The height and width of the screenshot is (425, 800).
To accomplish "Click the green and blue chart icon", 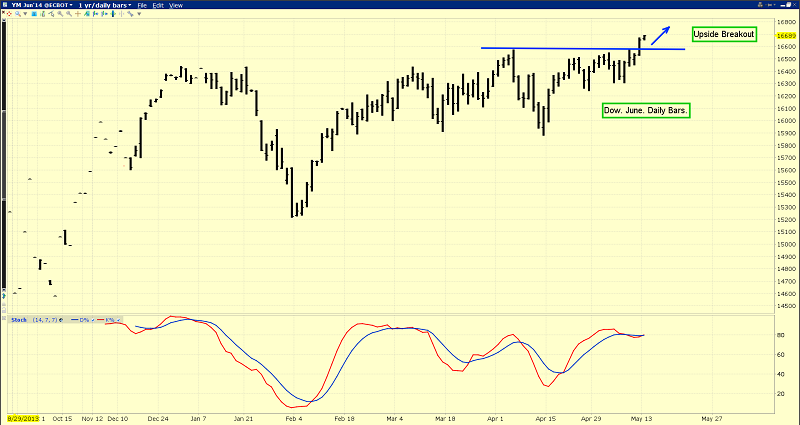I will [x=86, y=14].
